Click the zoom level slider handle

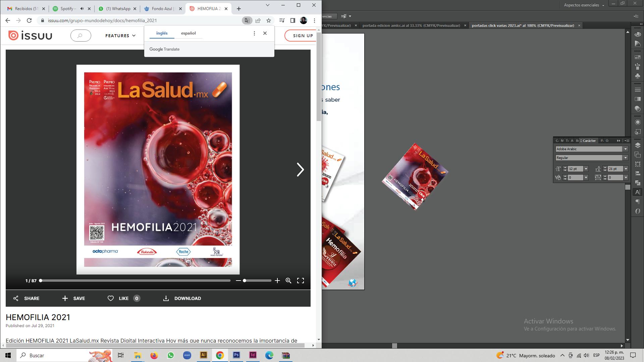[x=245, y=281]
